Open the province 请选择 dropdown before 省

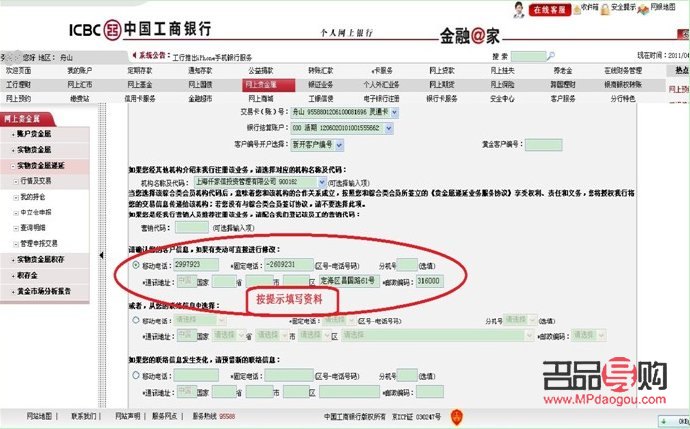[x=241, y=335]
